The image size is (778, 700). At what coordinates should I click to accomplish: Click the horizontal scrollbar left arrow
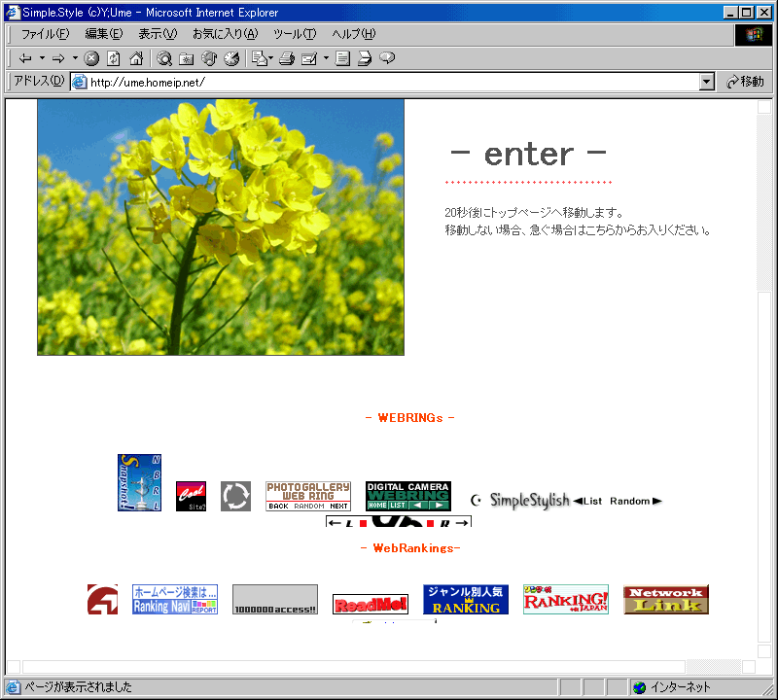point(14,667)
